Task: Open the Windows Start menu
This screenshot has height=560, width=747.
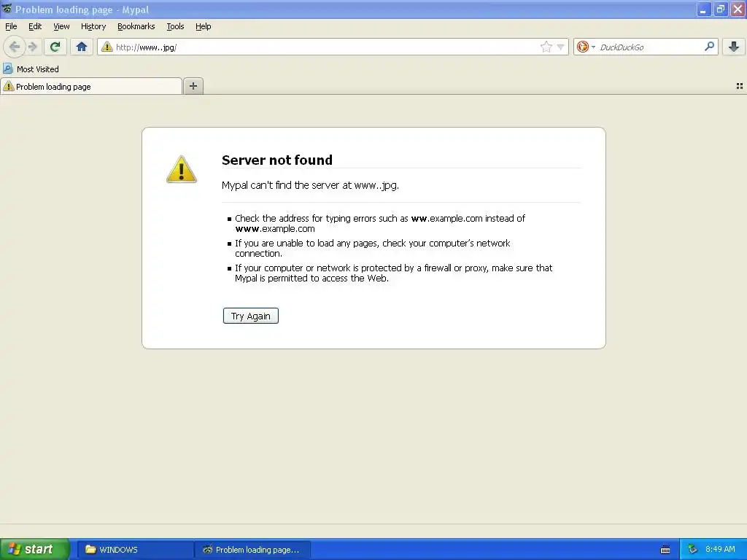Action: (x=35, y=549)
